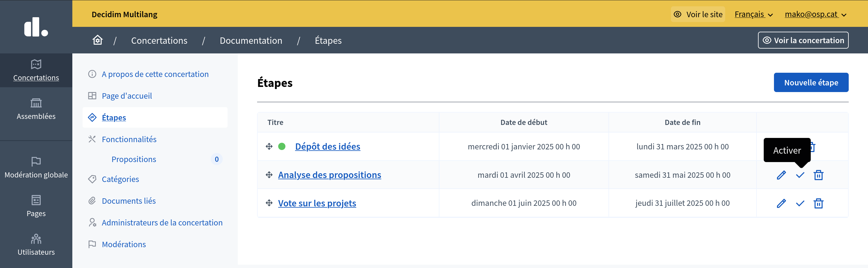This screenshot has height=268, width=868.
Task: Open the Propositions component in the menu
Action: click(134, 159)
